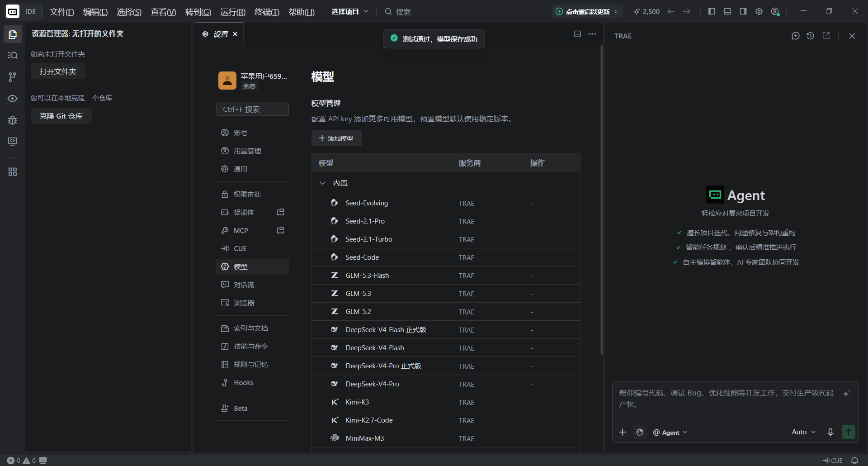
Task: Open the Hooks settings section
Action: [252, 382]
